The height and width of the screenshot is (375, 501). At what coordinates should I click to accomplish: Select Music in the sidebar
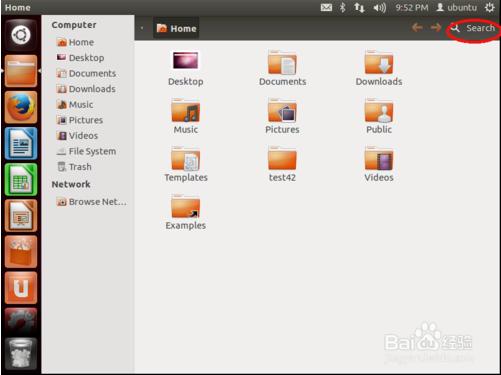pos(75,105)
